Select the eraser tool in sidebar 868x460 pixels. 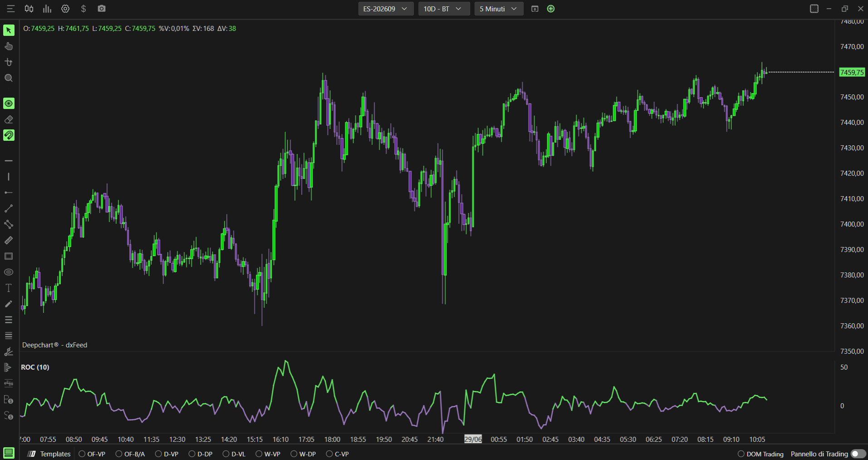(9, 119)
